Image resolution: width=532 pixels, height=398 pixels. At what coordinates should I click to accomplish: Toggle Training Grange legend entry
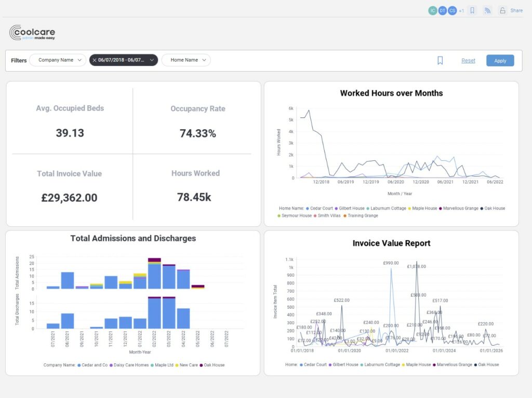point(361,216)
